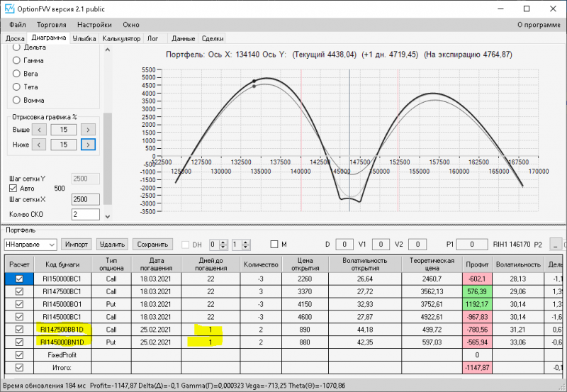
Task: Toggle the Авто grid step checkbox
Action: pos(13,189)
